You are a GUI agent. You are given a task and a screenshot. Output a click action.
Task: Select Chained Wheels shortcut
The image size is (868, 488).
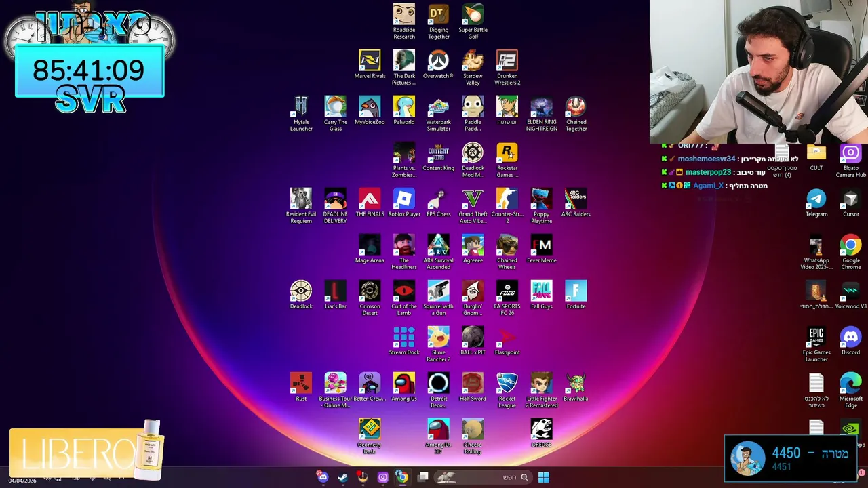(x=507, y=252)
